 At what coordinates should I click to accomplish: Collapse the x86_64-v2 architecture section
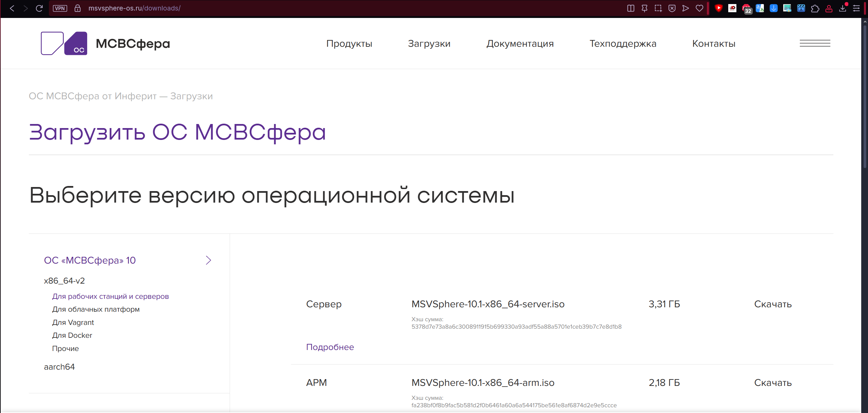point(64,281)
